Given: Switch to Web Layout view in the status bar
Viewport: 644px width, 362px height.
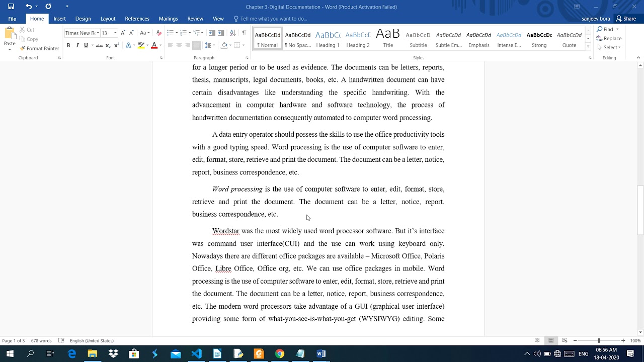Looking at the screenshot, I should tap(565, 340).
